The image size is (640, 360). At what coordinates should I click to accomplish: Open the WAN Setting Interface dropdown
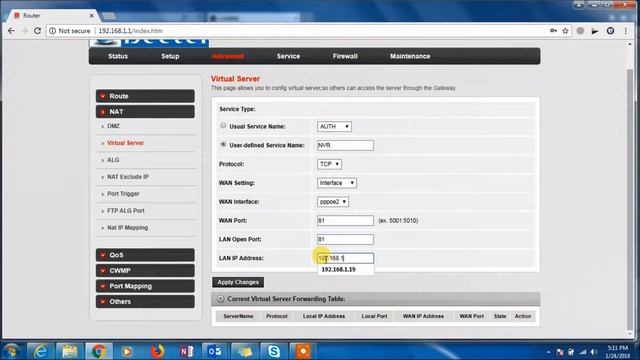tap(337, 183)
